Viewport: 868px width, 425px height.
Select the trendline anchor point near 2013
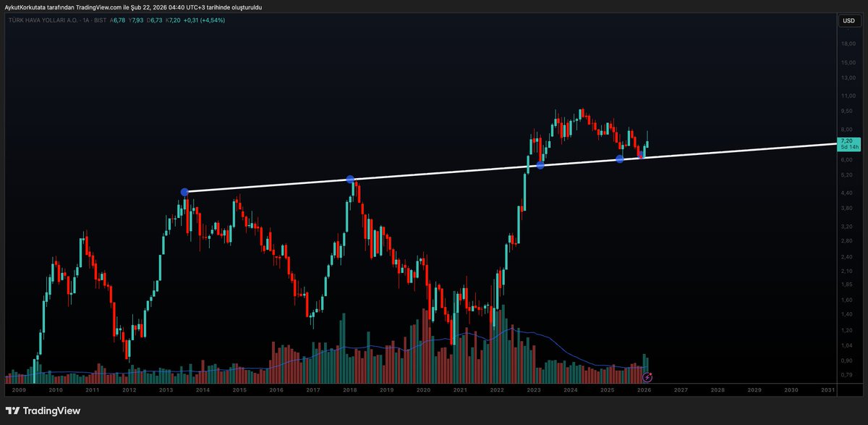(184, 192)
